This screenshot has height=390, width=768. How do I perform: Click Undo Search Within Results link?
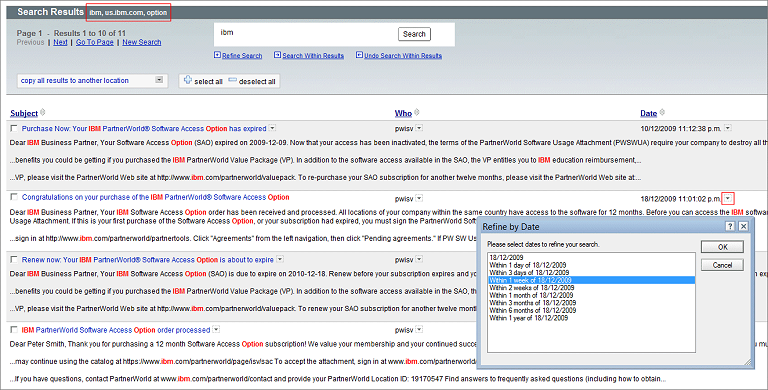403,56
